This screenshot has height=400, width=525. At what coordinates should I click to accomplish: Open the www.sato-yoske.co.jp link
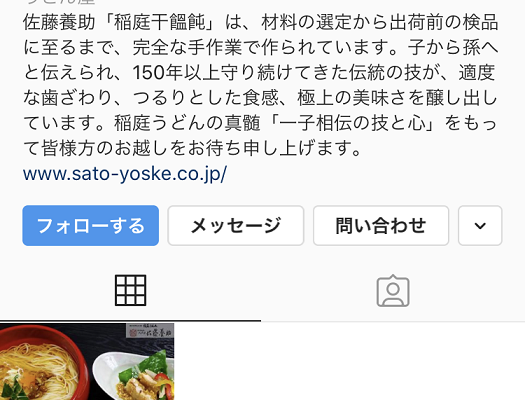click(x=125, y=174)
